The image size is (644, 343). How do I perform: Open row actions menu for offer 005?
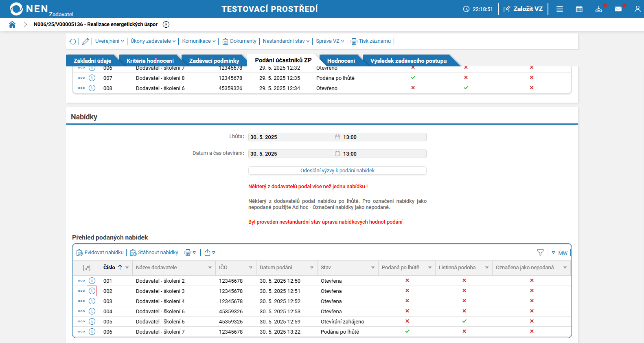pos(81,321)
